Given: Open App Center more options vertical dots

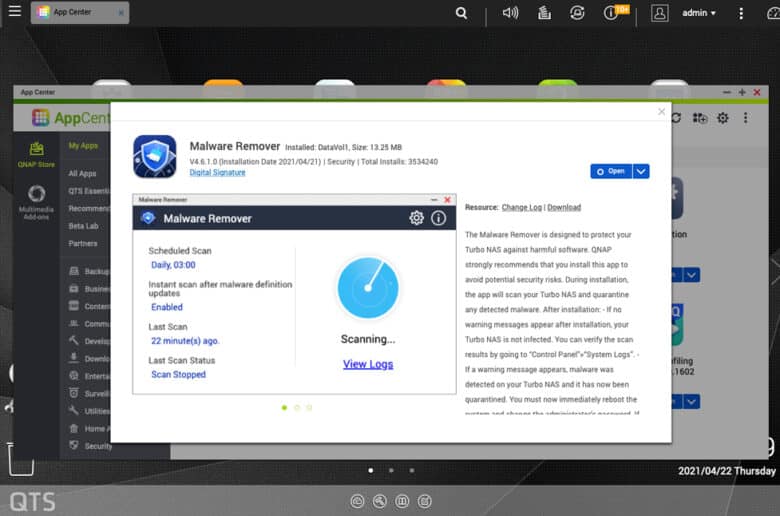Looking at the screenshot, I should (x=745, y=118).
